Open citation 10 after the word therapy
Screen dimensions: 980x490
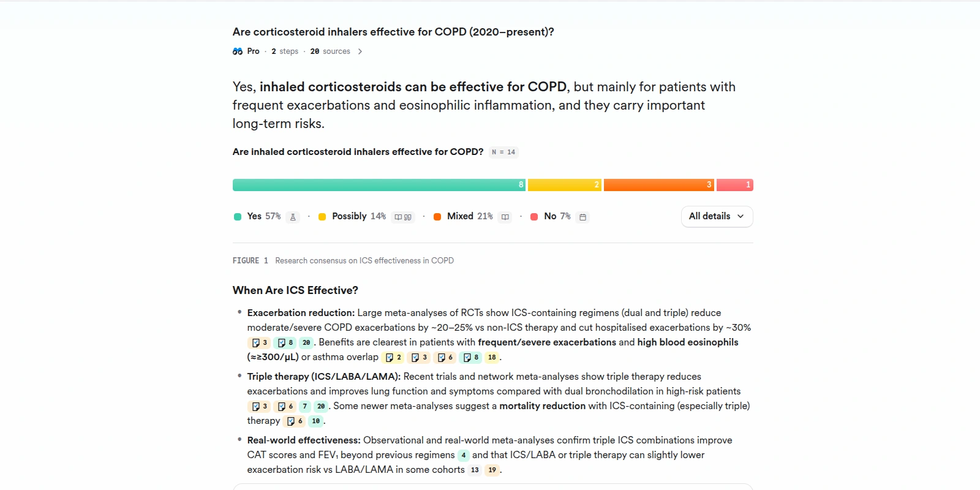[316, 421]
